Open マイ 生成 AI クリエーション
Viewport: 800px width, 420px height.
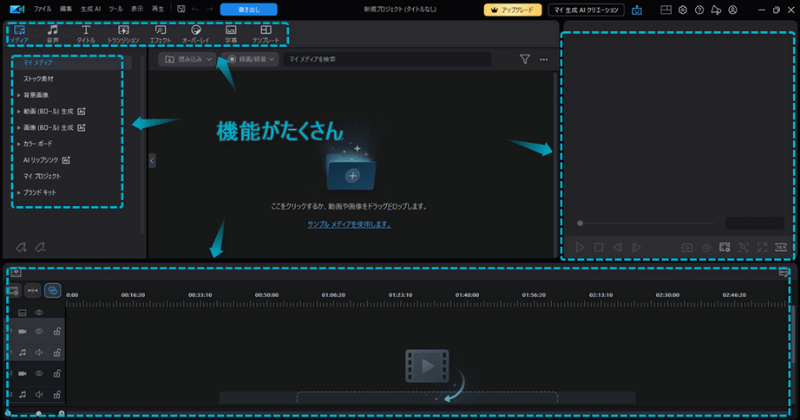tap(586, 10)
